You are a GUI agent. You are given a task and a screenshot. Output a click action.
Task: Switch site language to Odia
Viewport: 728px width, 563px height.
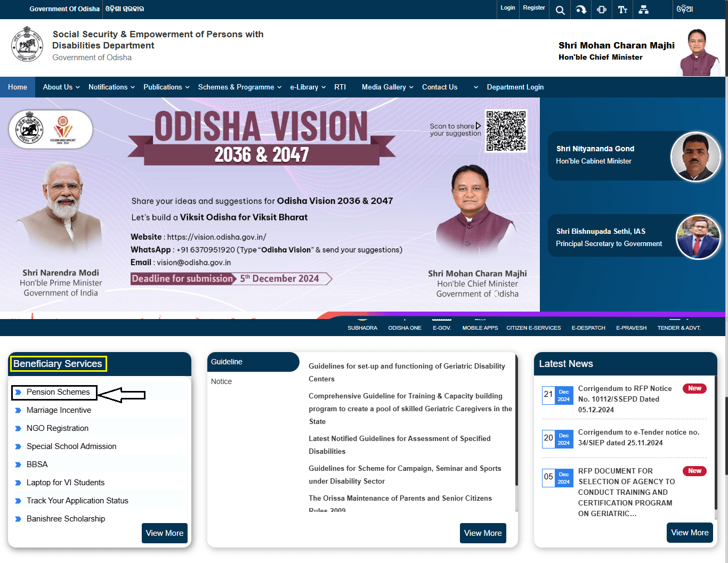click(685, 9)
